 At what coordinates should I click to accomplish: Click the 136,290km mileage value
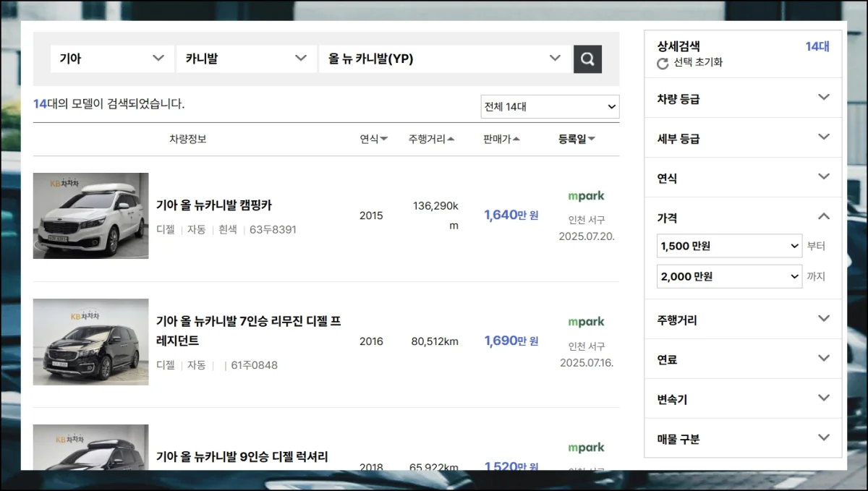click(x=435, y=215)
